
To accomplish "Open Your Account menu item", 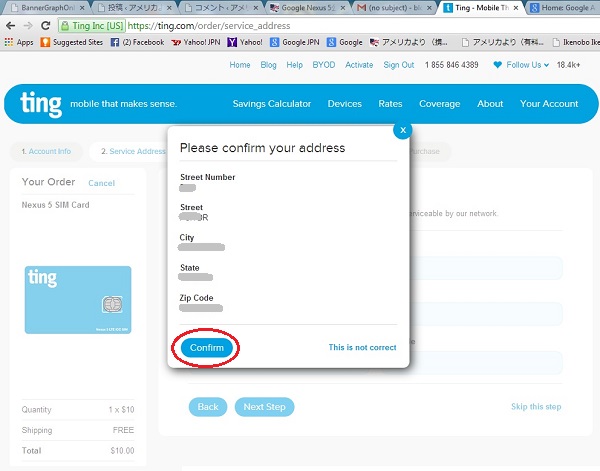I will pyautogui.click(x=549, y=104).
